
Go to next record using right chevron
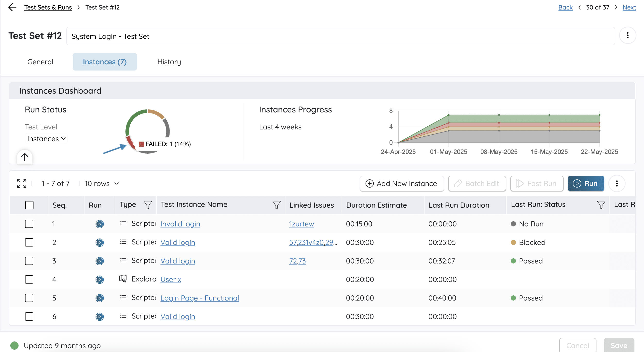[616, 7]
